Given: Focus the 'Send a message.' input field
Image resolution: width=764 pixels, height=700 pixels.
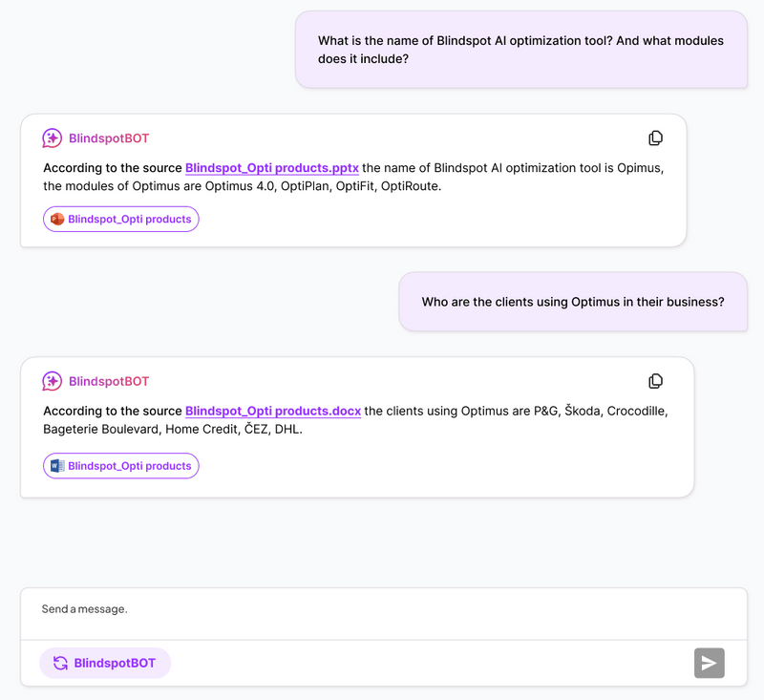Looking at the screenshot, I should 382,609.
